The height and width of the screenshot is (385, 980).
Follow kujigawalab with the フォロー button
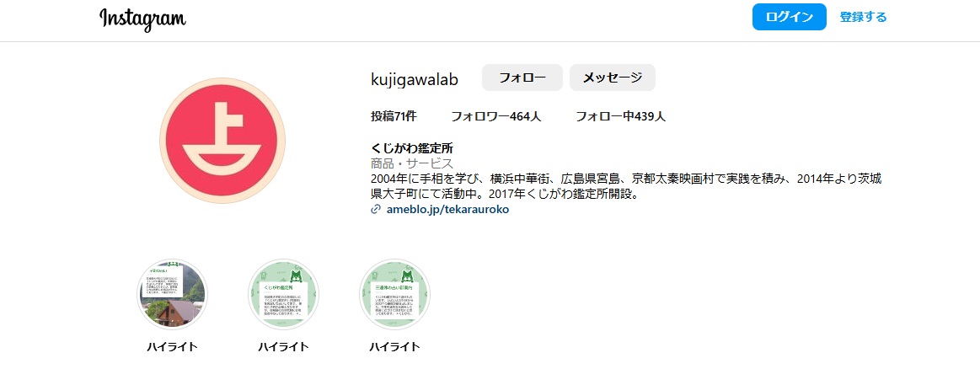(x=522, y=78)
